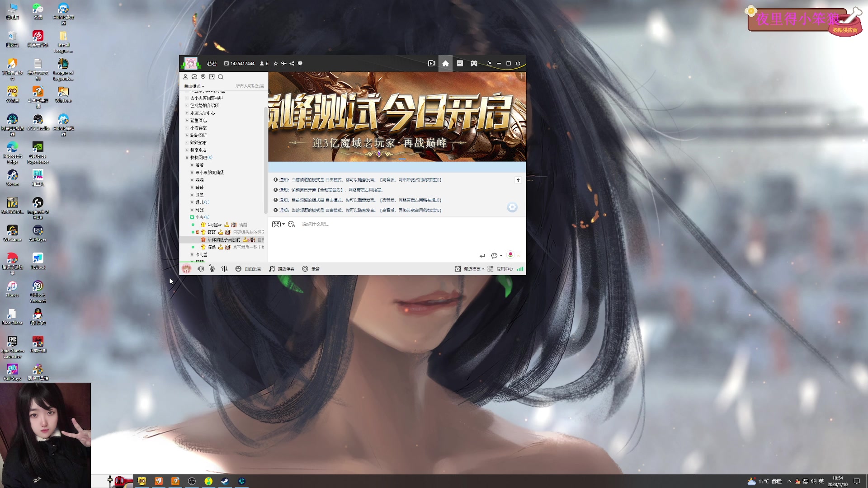Go to the home tab icon
This screenshot has height=488, width=868.
tap(445, 63)
